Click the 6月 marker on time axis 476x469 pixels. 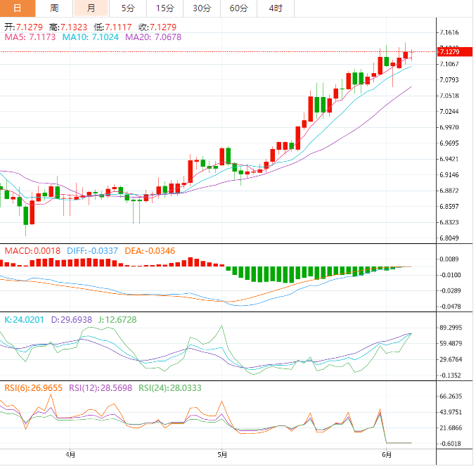point(386,456)
